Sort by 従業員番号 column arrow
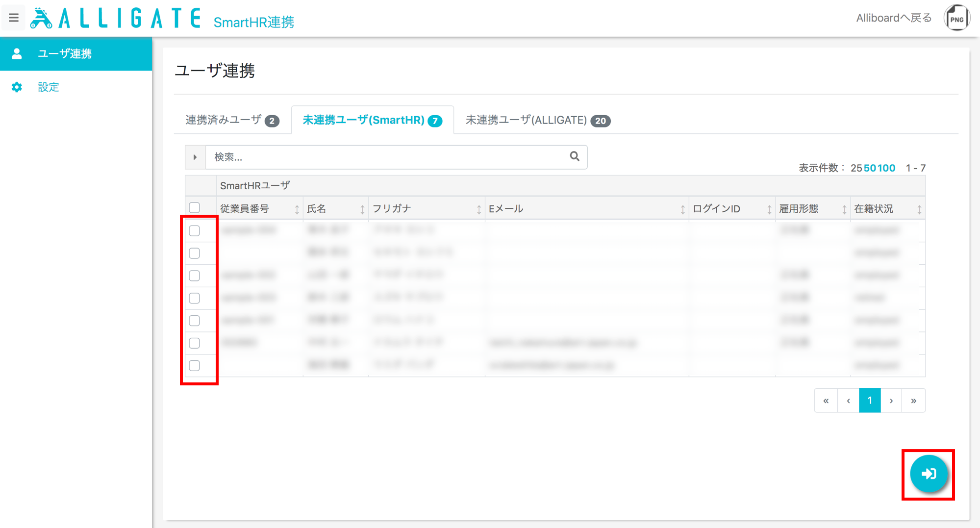The width and height of the screenshot is (980, 528). (x=297, y=209)
